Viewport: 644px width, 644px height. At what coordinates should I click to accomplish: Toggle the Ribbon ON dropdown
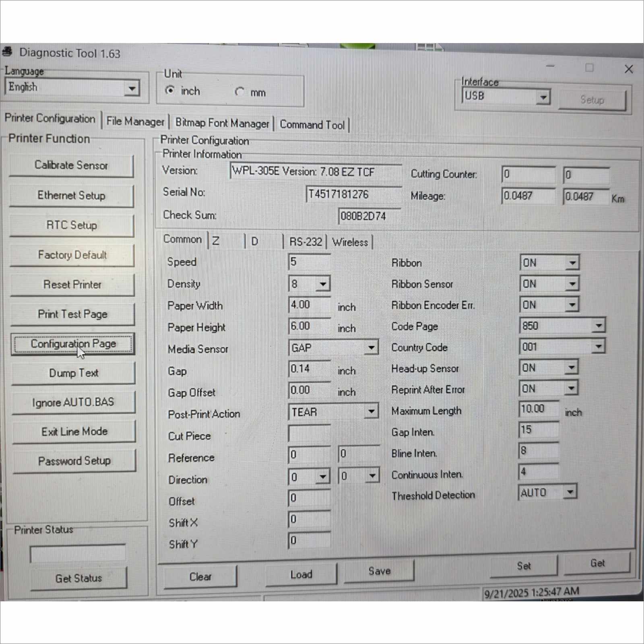click(572, 263)
